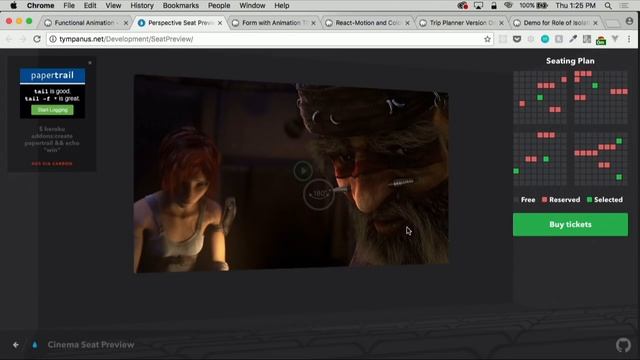
Task: Deselect green seat at left edge of lower-left block
Action: (516, 171)
